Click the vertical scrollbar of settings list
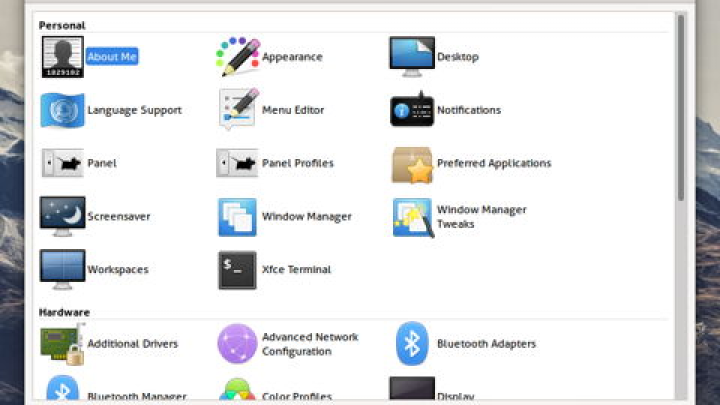 [x=681, y=108]
